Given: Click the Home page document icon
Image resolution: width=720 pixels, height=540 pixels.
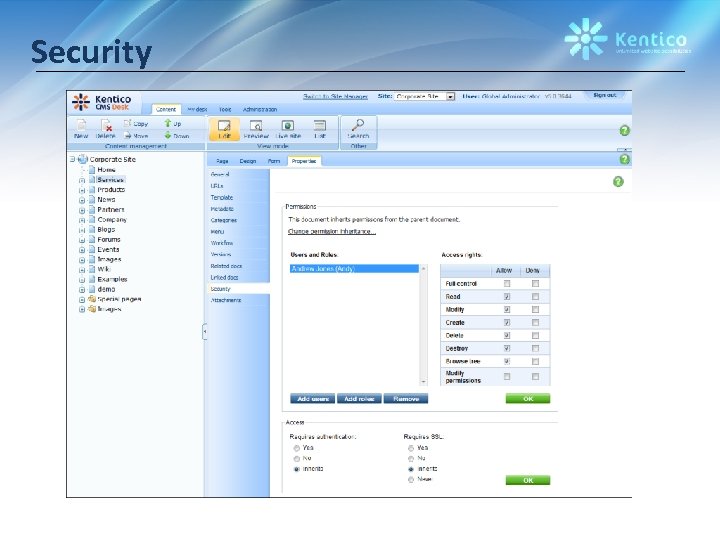Looking at the screenshot, I should click(92, 169).
